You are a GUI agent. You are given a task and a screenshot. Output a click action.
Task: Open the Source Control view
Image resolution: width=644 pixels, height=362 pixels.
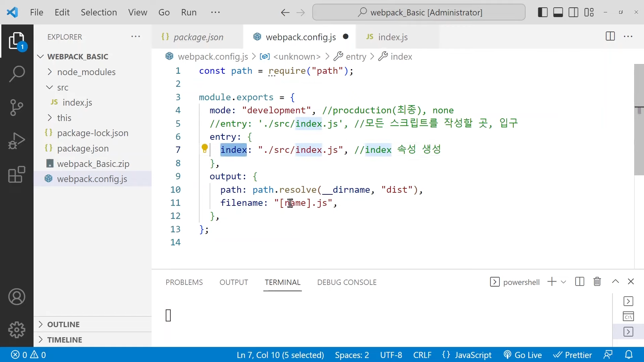16,107
